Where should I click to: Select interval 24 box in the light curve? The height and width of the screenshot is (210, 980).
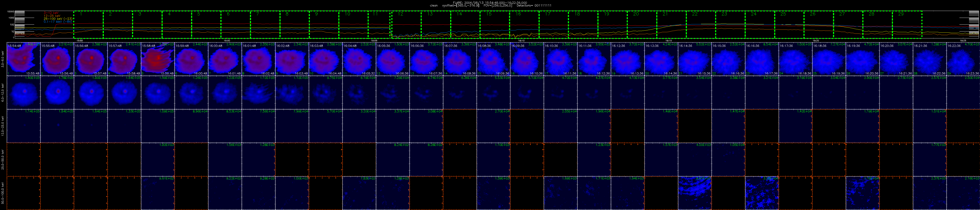(760, 25)
